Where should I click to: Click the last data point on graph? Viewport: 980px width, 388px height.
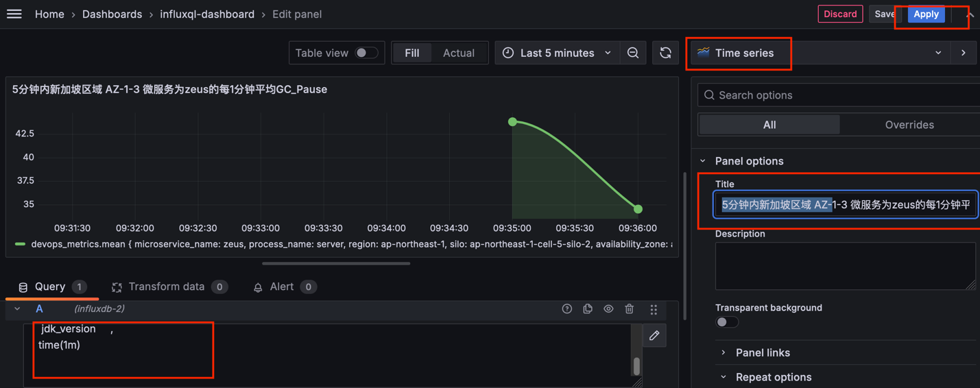[638, 209]
